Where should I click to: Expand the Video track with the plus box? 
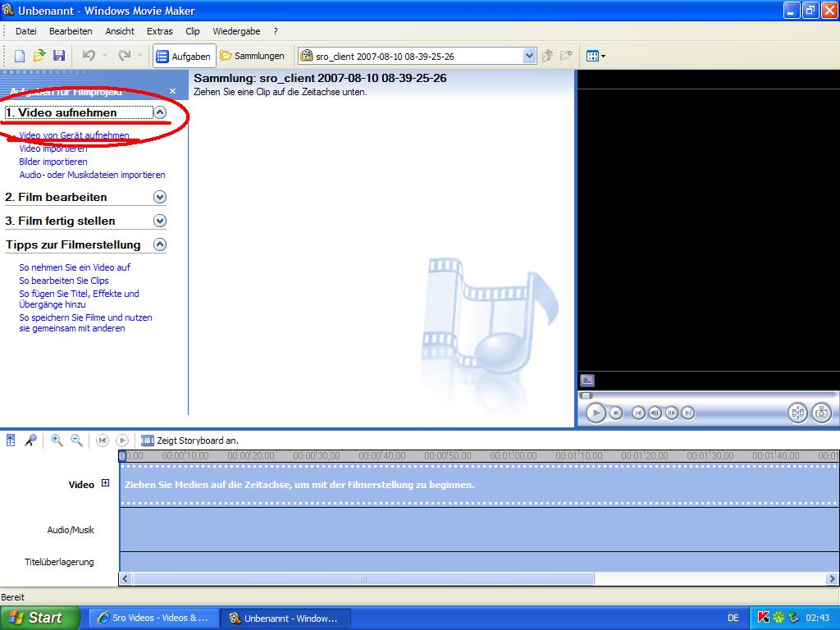105,484
